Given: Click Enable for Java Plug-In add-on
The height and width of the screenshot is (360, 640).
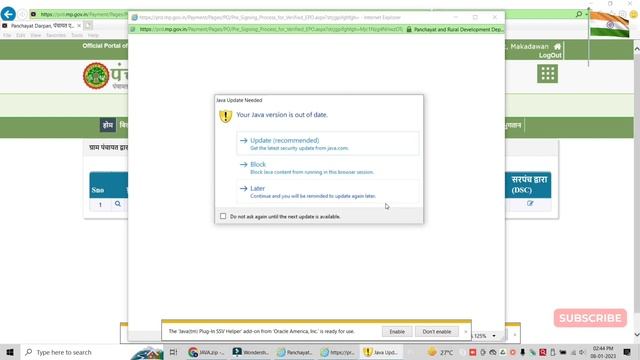Looking at the screenshot, I should (x=397, y=331).
